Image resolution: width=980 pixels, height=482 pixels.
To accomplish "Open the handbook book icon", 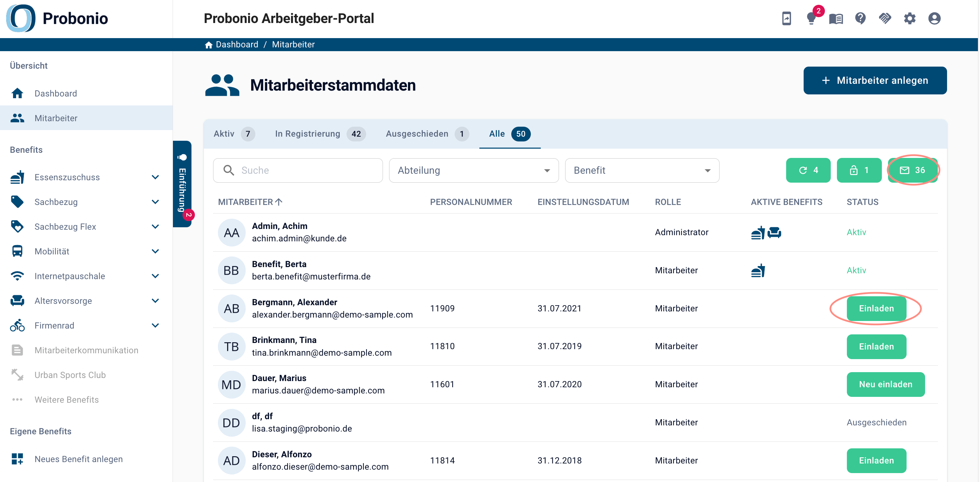I will pyautogui.click(x=836, y=18).
